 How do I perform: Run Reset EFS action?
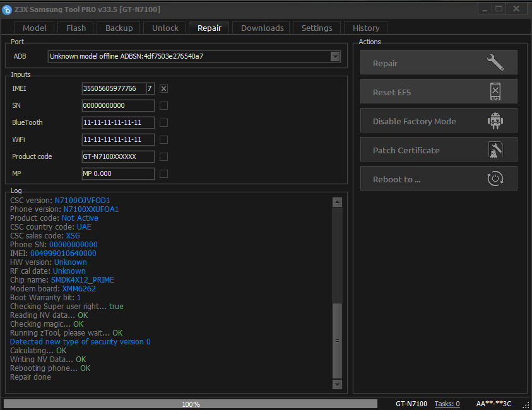pos(439,91)
